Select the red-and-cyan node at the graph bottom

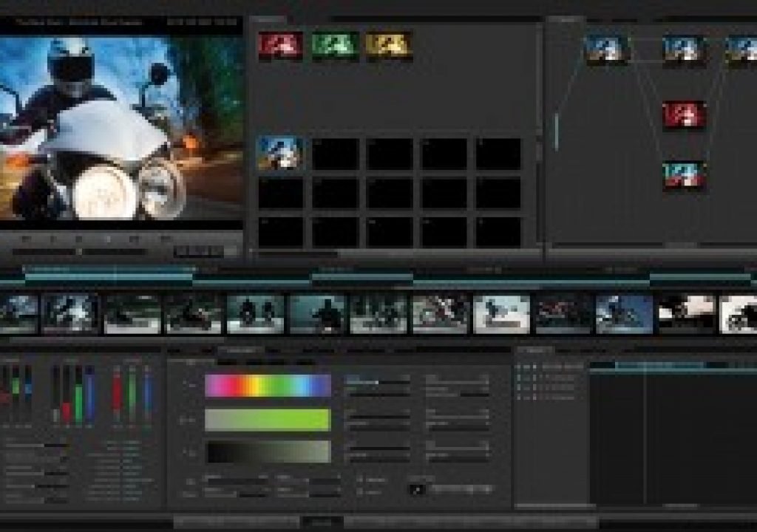click(684, 176)
